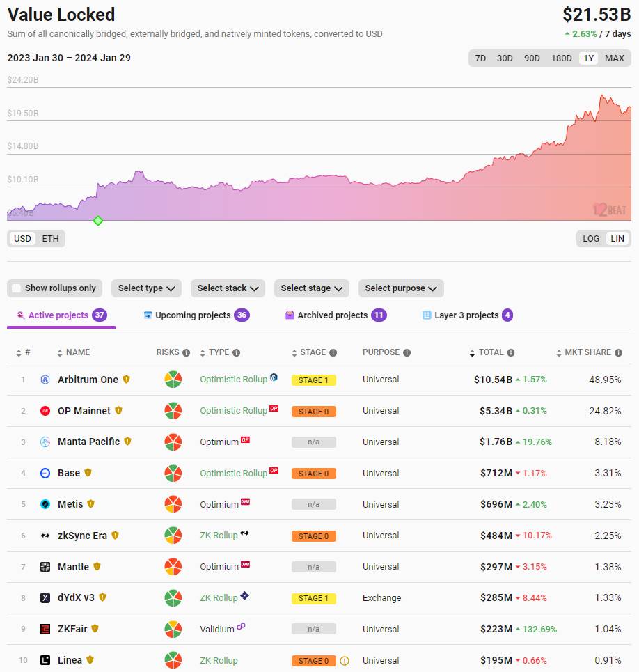Open the Select stack dropdown
This screenshot has height=672, width=639.
pyautogui.click(x=228, y=288)
